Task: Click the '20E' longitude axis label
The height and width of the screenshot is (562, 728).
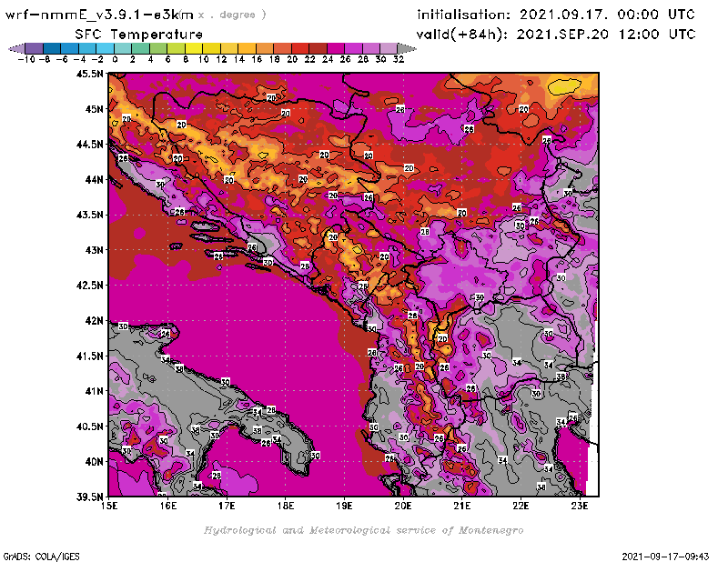Action: click(403, 506)
